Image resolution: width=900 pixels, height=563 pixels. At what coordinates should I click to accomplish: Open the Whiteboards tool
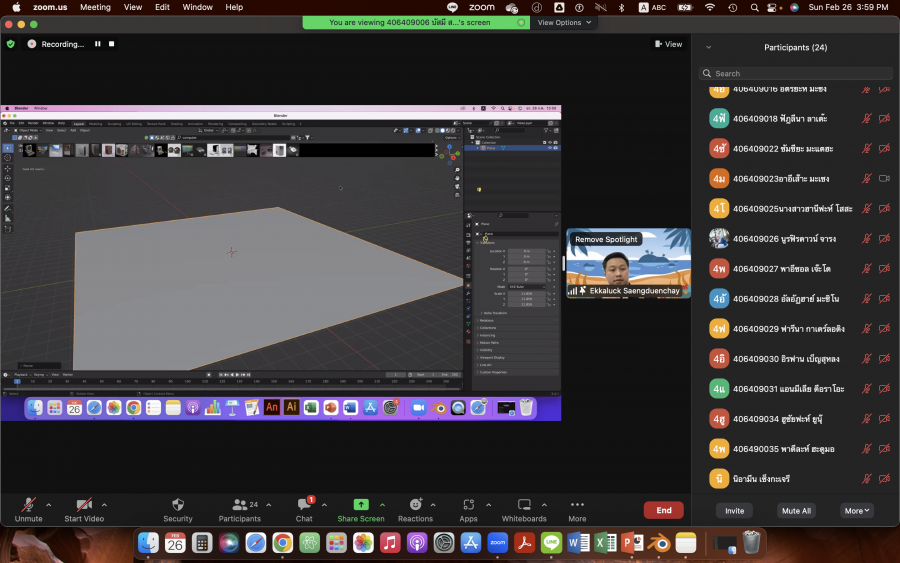pyautogui.click(x=524, y=506)
